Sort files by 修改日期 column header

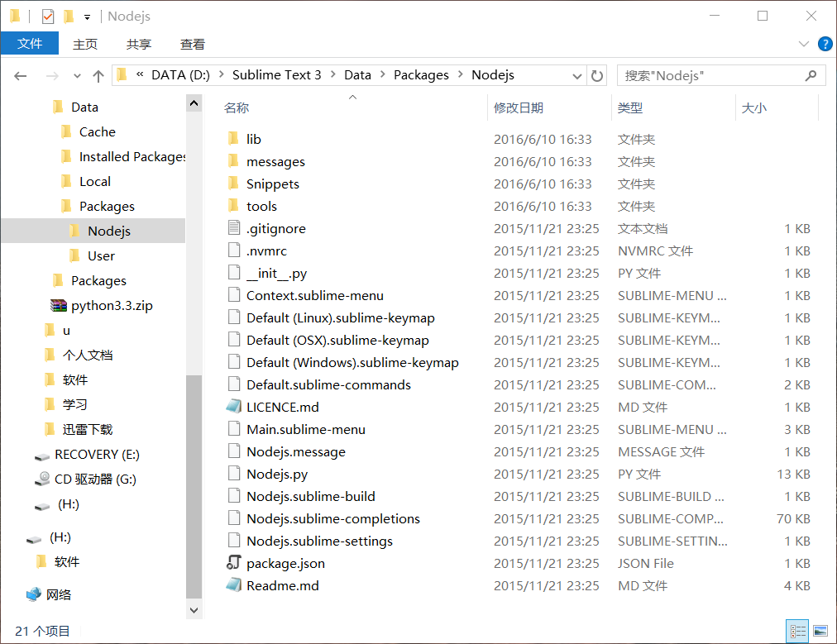coord(519,107)
